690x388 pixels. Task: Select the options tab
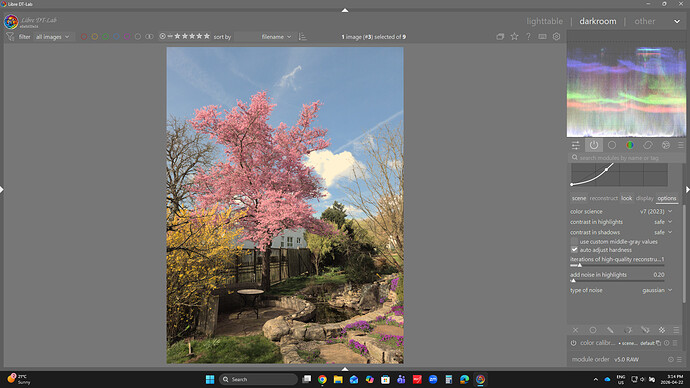click(667, 198)
